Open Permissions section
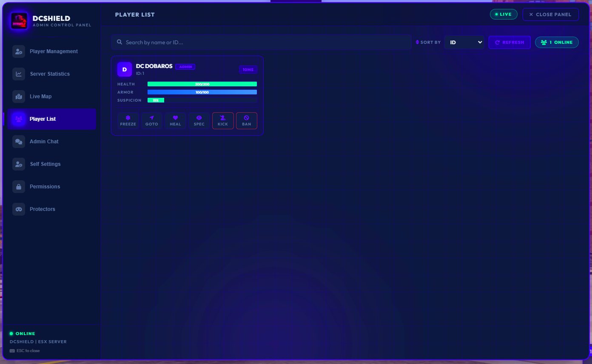 [x=52, y=187]
